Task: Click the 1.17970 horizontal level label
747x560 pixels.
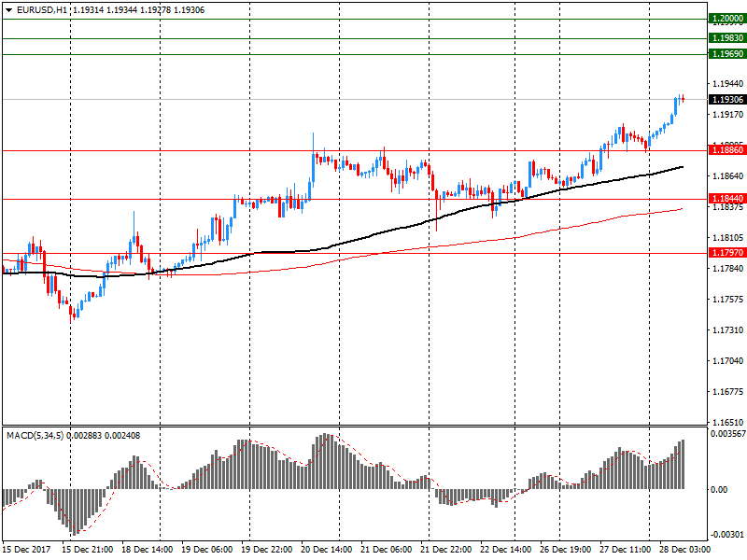Action: (x=726, y=253)
